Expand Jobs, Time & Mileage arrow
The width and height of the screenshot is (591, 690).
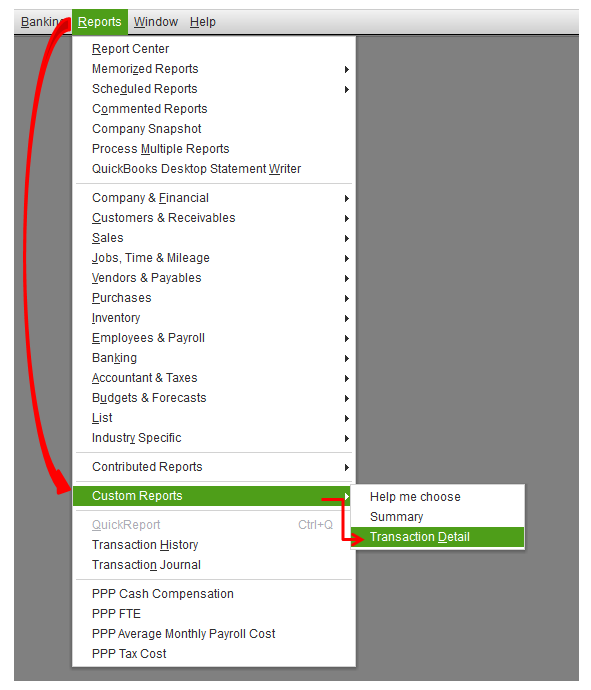(x=347, y=258)
